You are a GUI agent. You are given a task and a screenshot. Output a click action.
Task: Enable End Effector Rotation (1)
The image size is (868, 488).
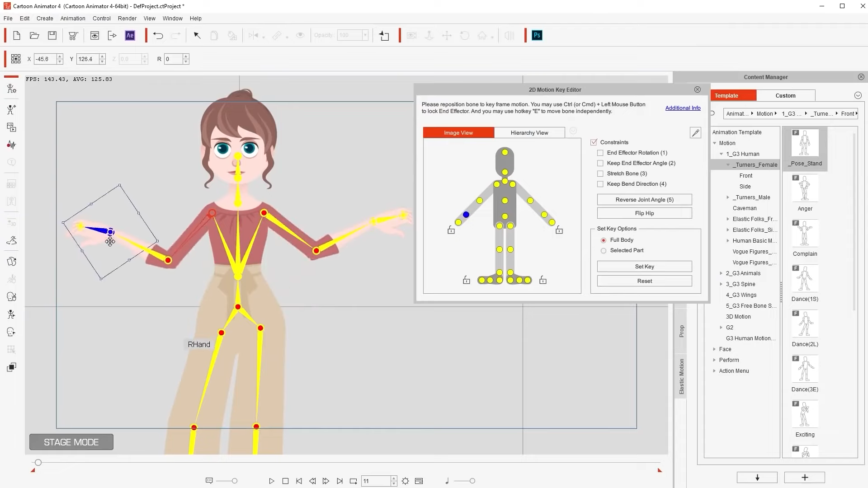[x=600, y=153]
